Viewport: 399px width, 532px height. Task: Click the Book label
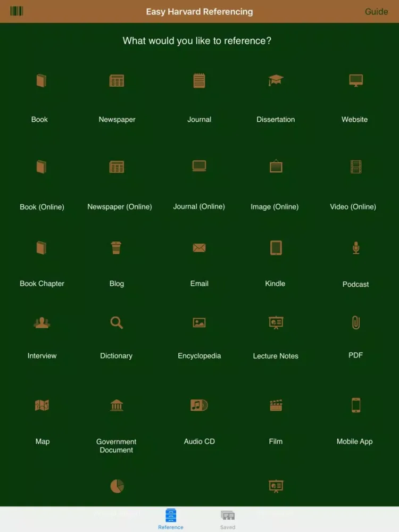pyautogui.click(x=39, y=119)
